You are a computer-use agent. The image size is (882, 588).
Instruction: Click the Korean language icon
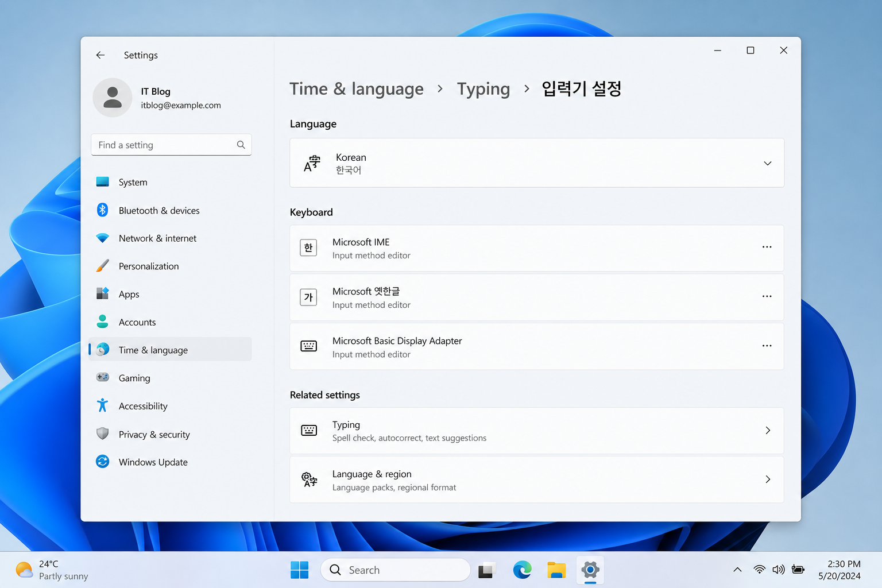[x=312, y=163]
